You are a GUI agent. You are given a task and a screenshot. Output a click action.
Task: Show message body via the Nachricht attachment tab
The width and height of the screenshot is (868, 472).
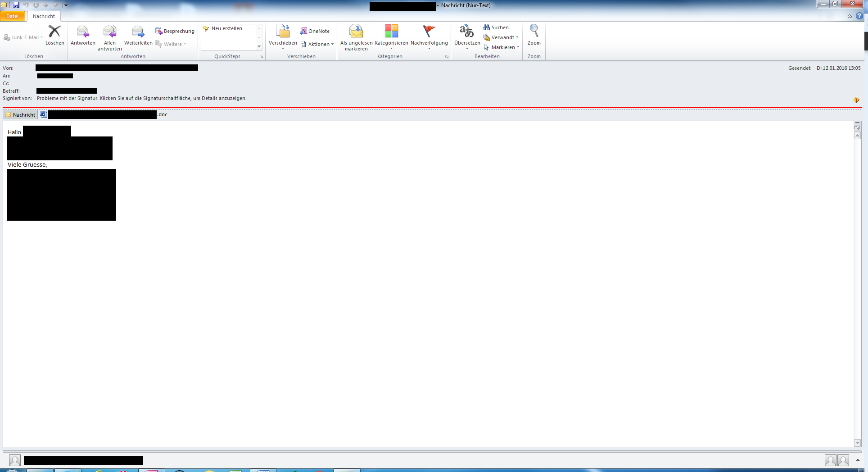tap(20, 115)
